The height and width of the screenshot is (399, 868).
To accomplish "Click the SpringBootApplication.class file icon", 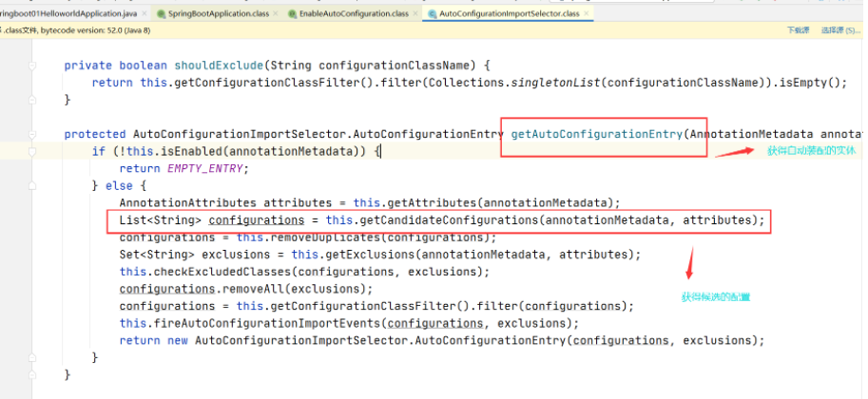I will click(162, 14).
